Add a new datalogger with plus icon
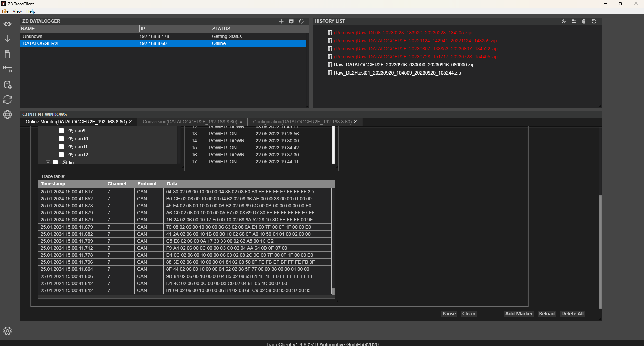Image resolution: width=644 pixels, height=346 pixels. [281, 21]
